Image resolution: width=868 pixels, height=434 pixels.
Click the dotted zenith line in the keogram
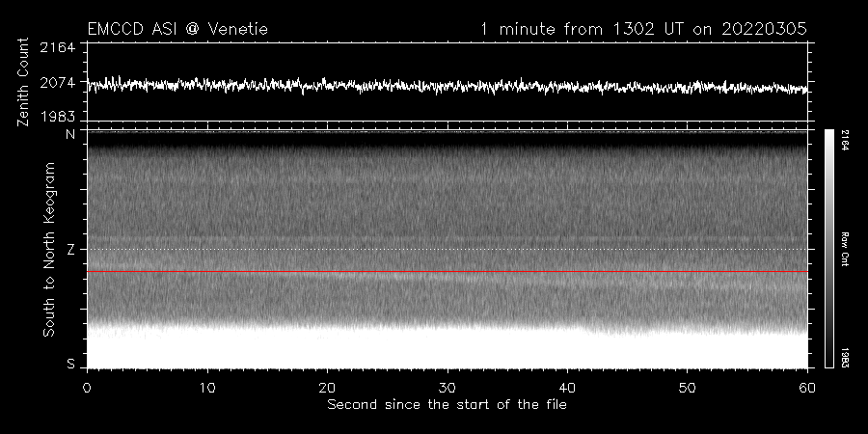click(448, 249)
